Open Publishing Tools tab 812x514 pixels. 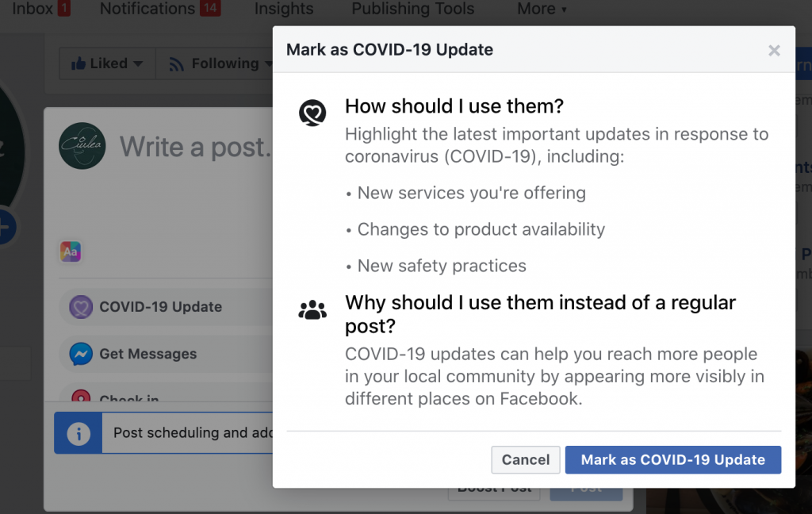tap(412, 10)
